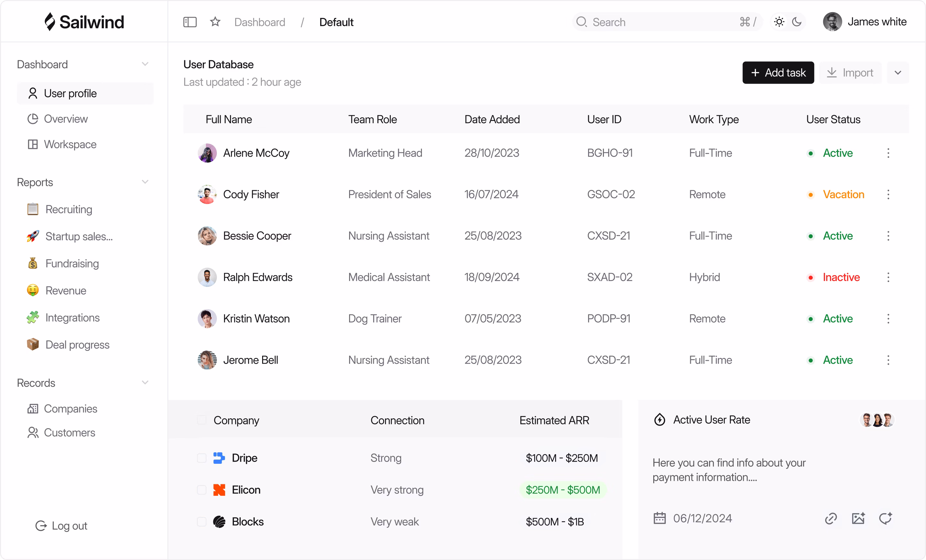Image resolution: width=926 pixels, height=560 pixels.
Task: Click the Default breadcrumb
Action: coord(336,22)
